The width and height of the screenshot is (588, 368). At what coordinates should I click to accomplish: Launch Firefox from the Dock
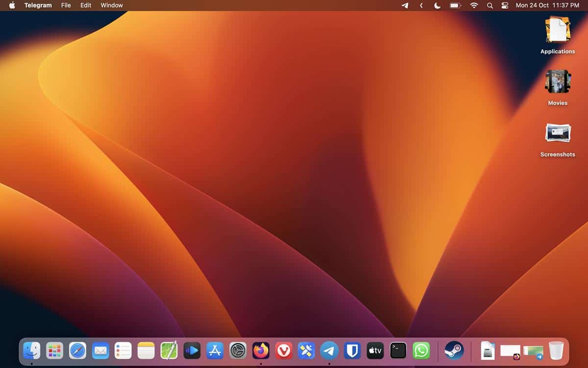tap(260, 351)
